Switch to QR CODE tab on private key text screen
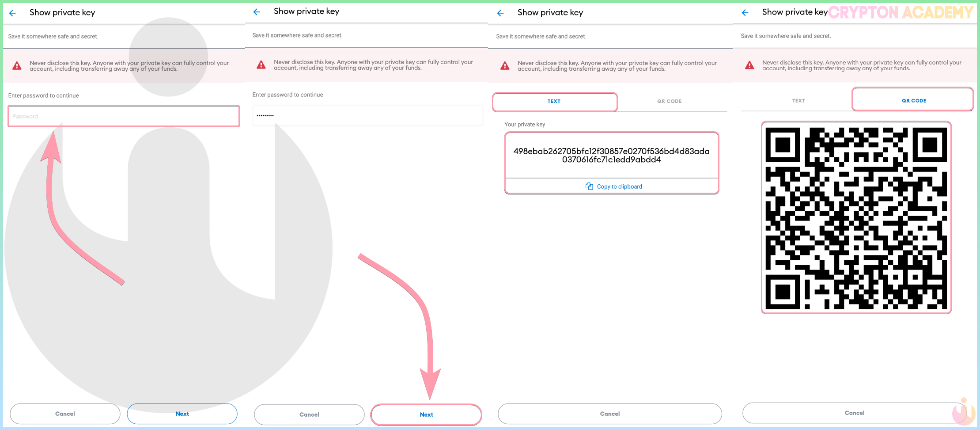This screenshot has width=980, height=430. click(x=669, y=102)
